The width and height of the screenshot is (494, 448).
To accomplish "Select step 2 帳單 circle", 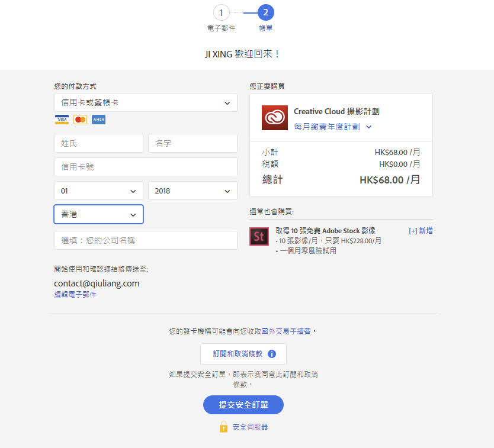I will point(265,12).
